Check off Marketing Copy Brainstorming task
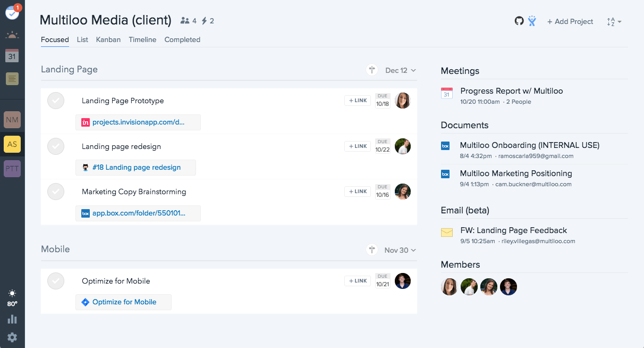The image size is (644, 348). tap(56, 192)
